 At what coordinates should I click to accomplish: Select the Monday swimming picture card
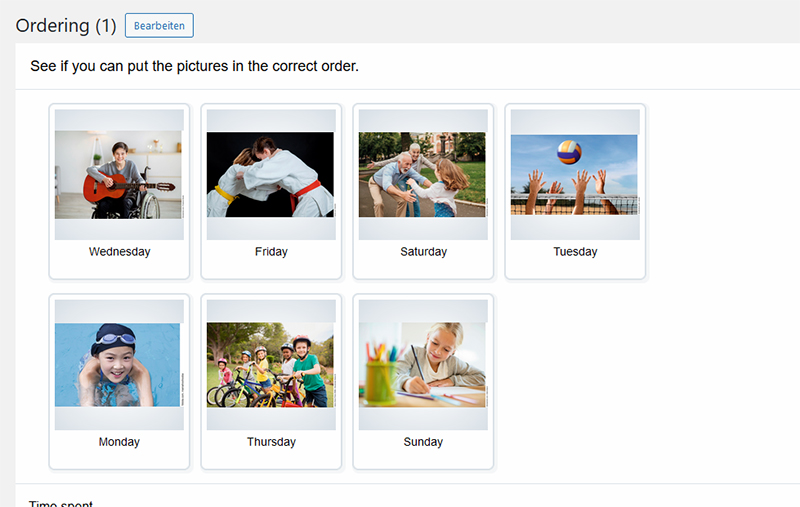point(119,382)
